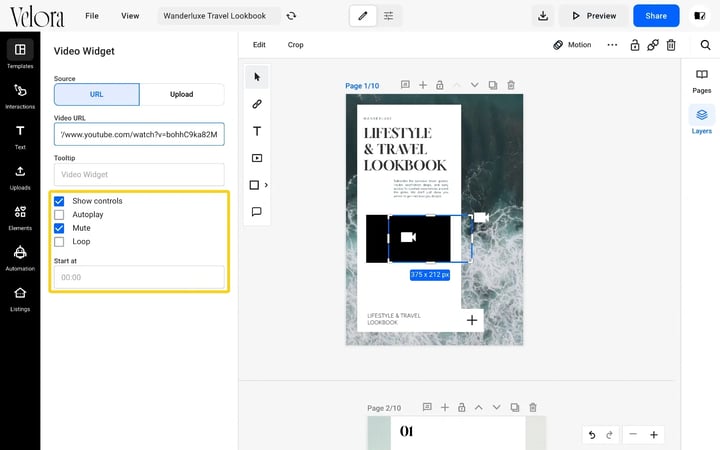Open the Pages panel
This screenshot has width=720, height=450.
(x=701, y=81)
